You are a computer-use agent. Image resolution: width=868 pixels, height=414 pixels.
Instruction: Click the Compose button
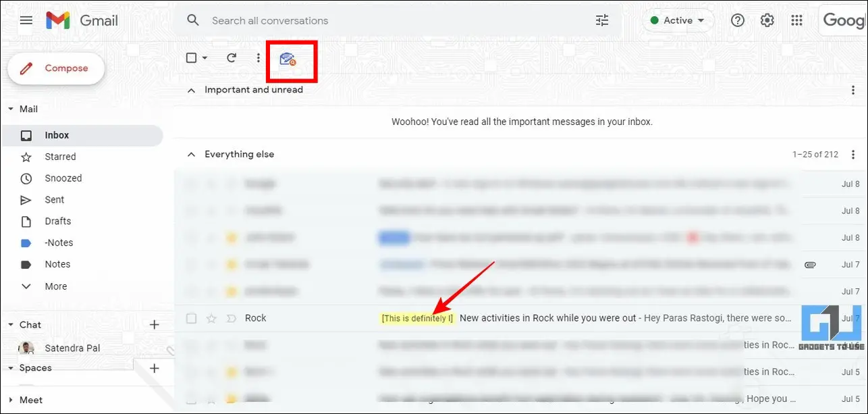click(56, 68)
